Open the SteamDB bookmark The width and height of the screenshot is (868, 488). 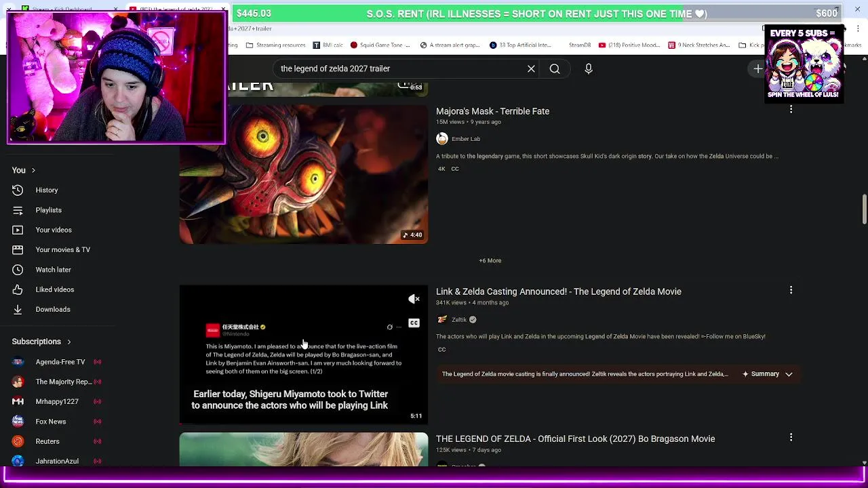(580, 45)
